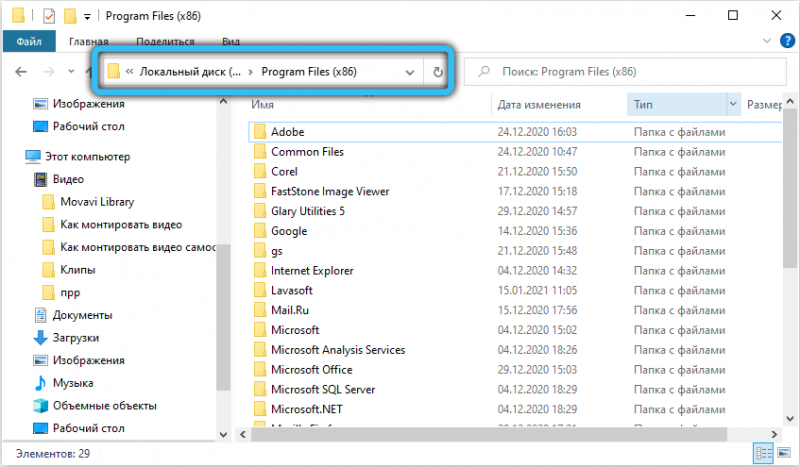Select Изображения under Этот компьютер

(80, 360)
